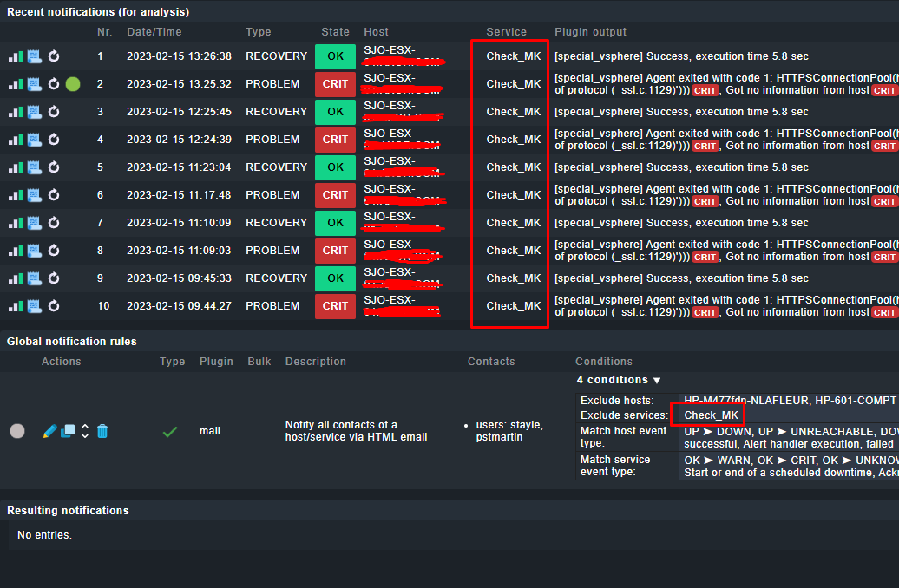Select the gray match indicator circle
The height and width of the screenshot is (588, 899).
click(x=17, y=431)
